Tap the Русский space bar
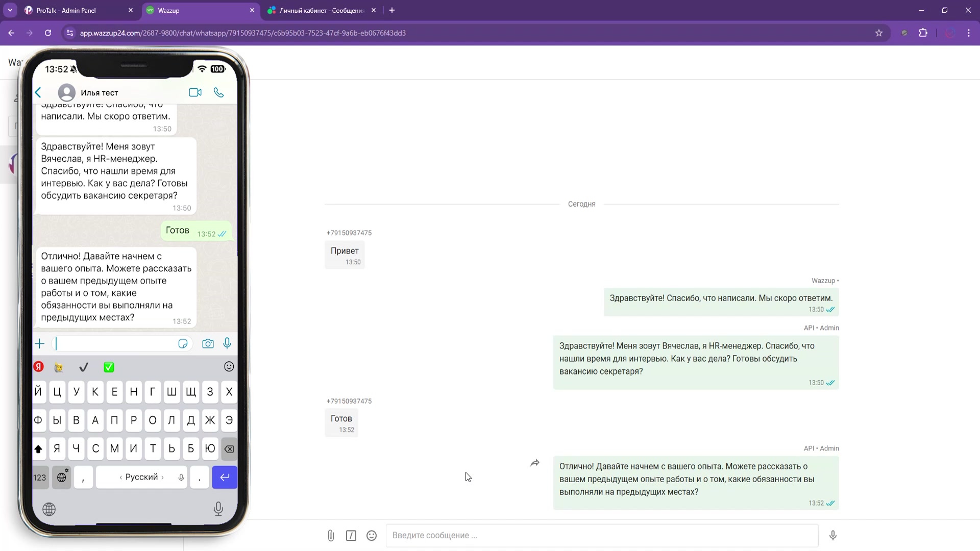 point(141,478)
